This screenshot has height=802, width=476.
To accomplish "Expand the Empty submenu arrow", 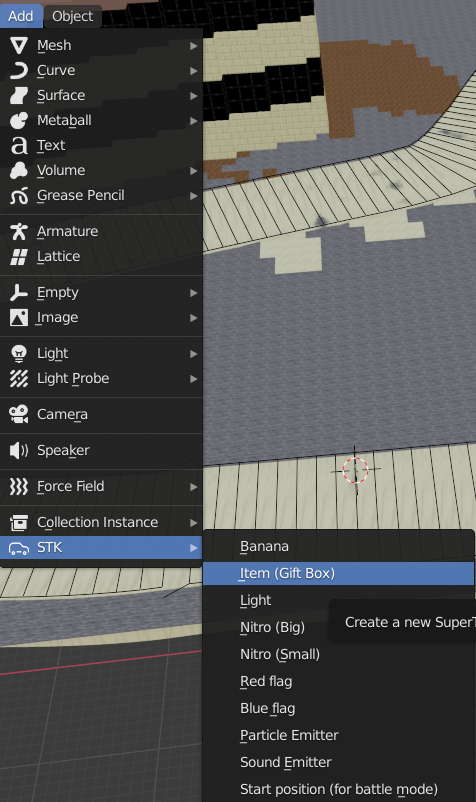I will point(193,293).
